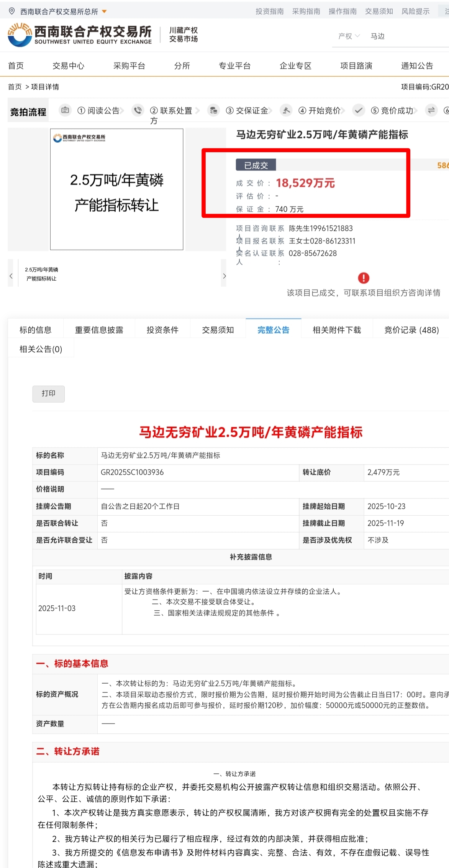Switch to the 标的信息 tab
The image size is (449, 868).
pos(36,330)
